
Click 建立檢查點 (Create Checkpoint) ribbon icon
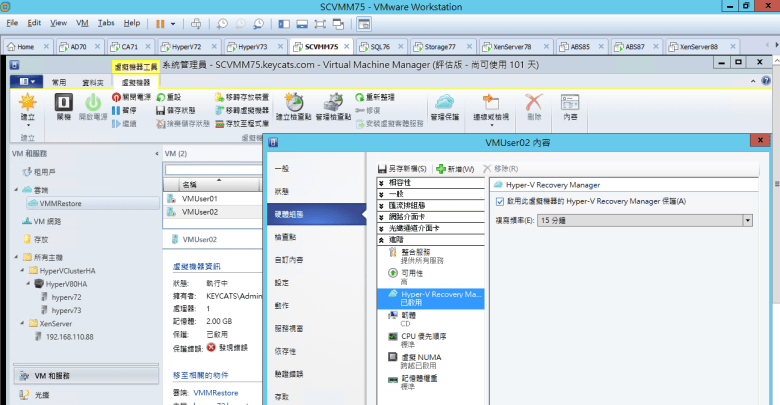pos(294,103)
